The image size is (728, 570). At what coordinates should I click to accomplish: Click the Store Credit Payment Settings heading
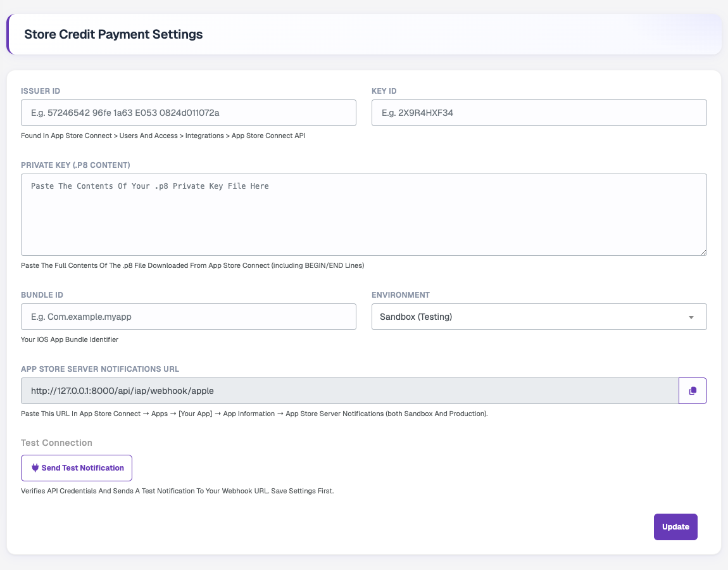(x=113, y=34)
